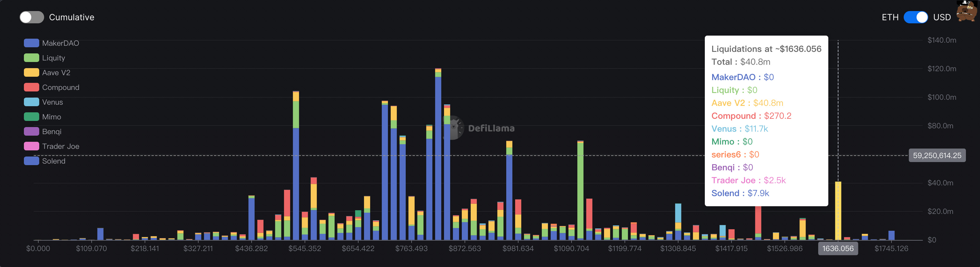Click y-axis label $80.0m

(x=940, y=126)
